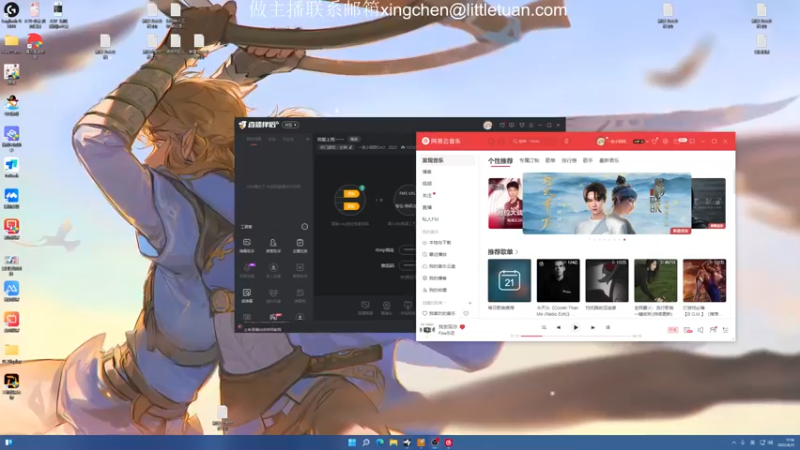Screen dimensions: 800x450
Task: Select the 专属定制 tab
Action: pyautogui.click(x=529, y=161)
